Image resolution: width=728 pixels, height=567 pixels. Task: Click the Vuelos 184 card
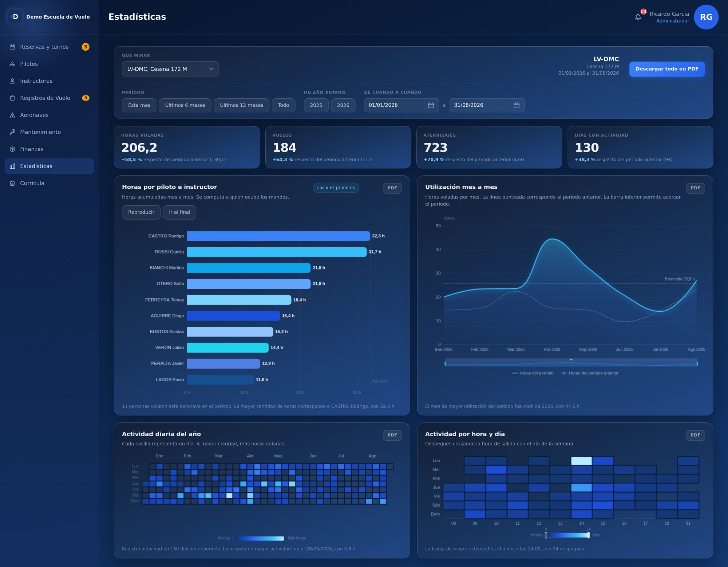pos(338,147)
